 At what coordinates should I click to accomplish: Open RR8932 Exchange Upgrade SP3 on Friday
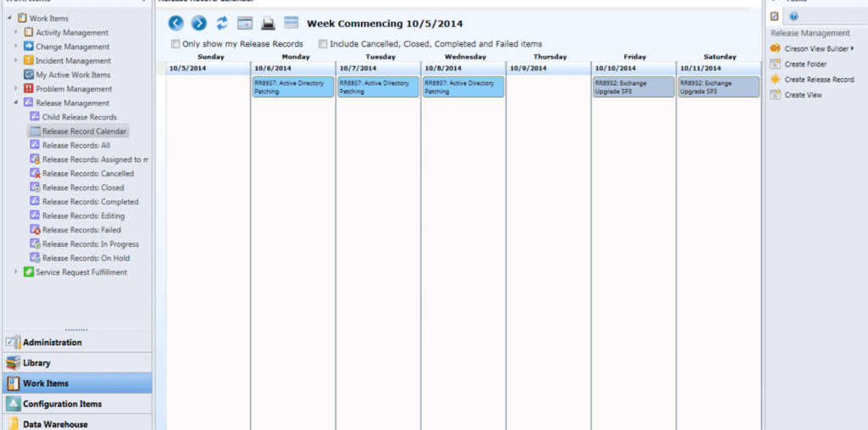[634, 87]
